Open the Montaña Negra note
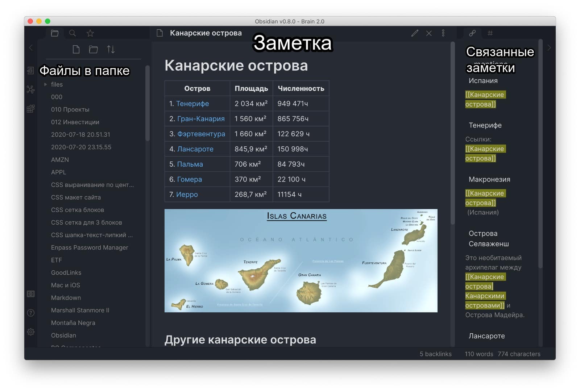 coord(73,323)
